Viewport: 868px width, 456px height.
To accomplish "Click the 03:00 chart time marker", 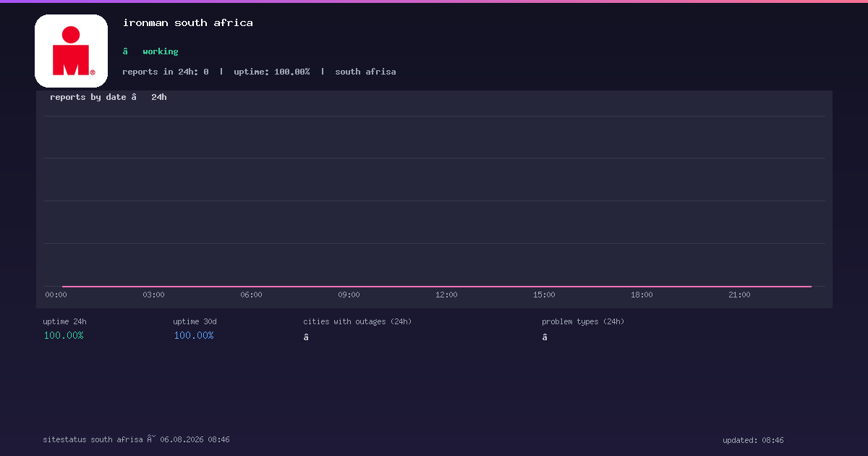I will tap(153, 295).
